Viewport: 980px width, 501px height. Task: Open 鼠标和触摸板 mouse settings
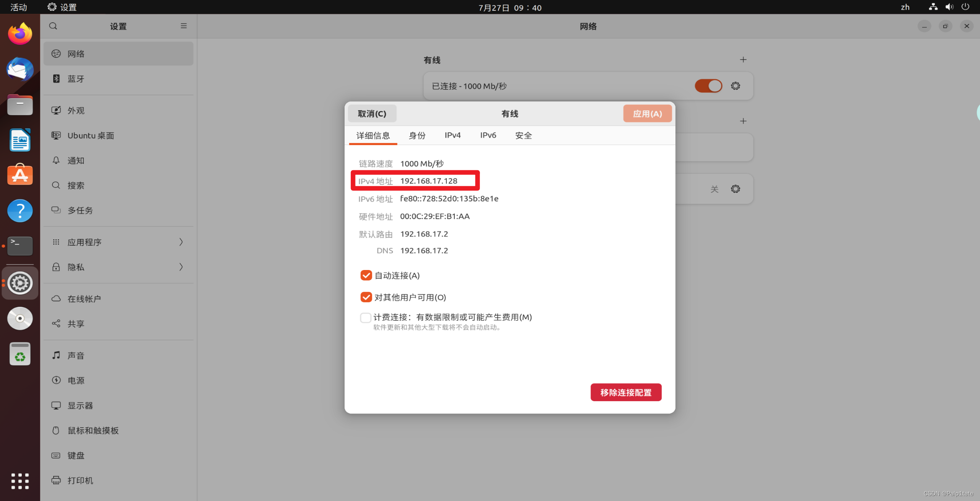118,431
